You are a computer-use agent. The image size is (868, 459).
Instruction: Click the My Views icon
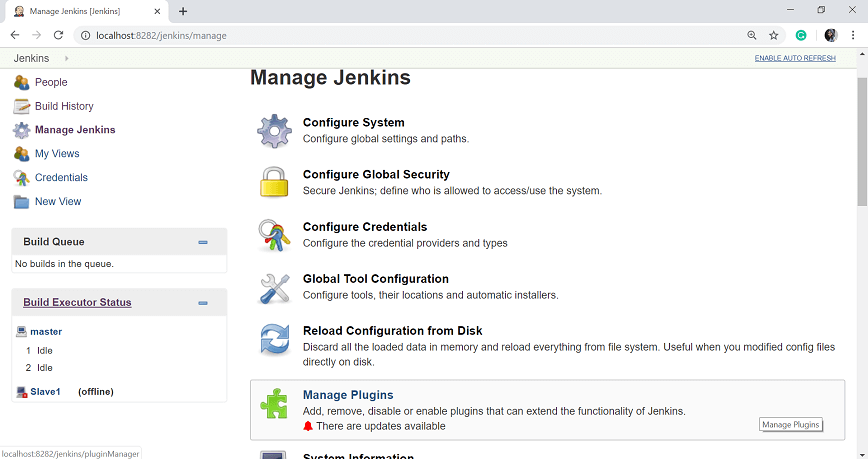22,154
